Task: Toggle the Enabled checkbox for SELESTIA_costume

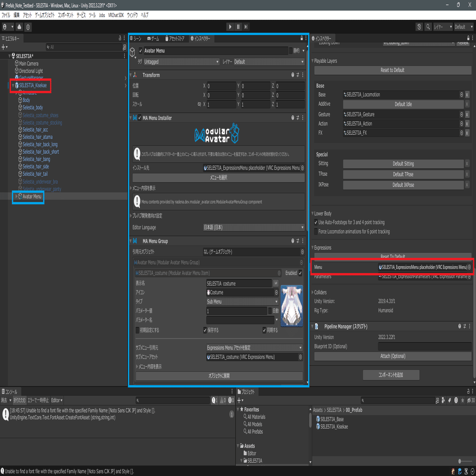Action: tap(300, 273)
